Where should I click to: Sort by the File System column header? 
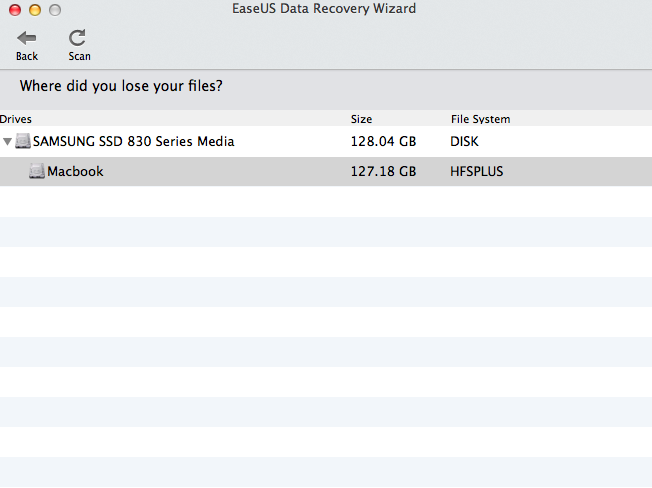480,119
